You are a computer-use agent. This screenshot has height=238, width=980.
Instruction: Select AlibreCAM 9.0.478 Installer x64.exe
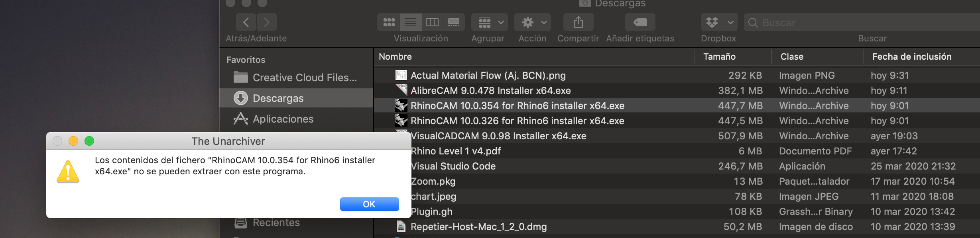(x=677, y=90)
